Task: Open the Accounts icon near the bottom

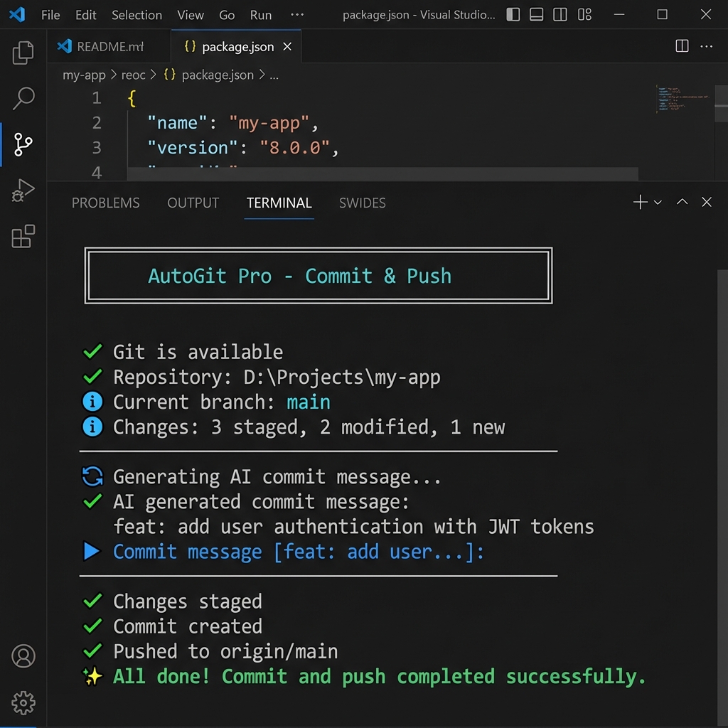Action: (23, 656)
